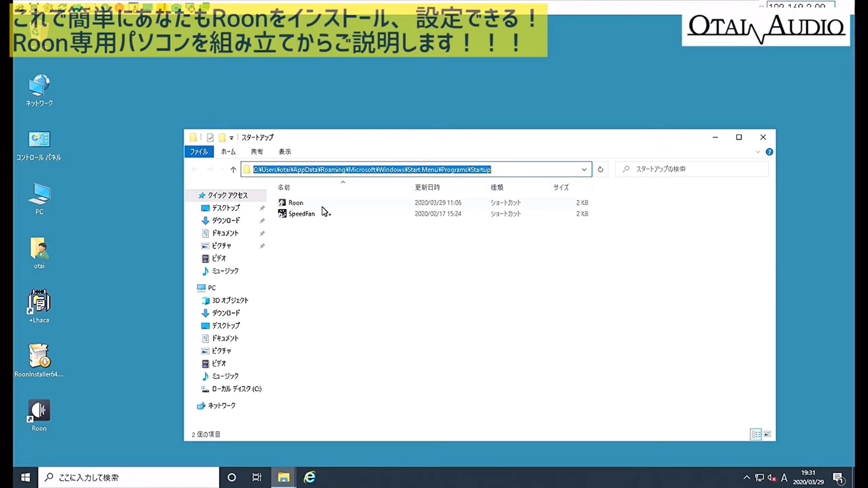The image size is (868, 488).
Task: Click the taskbar search box
Action: 129,477
